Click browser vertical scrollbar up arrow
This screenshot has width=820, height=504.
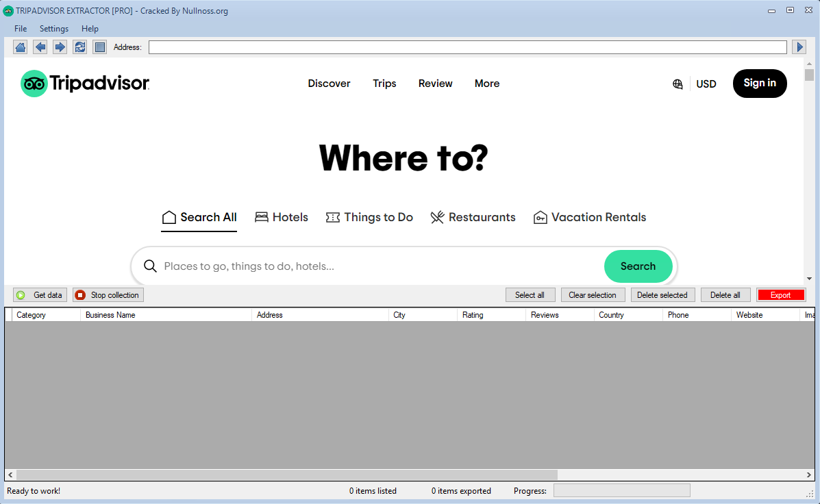[x=809, y=63]
